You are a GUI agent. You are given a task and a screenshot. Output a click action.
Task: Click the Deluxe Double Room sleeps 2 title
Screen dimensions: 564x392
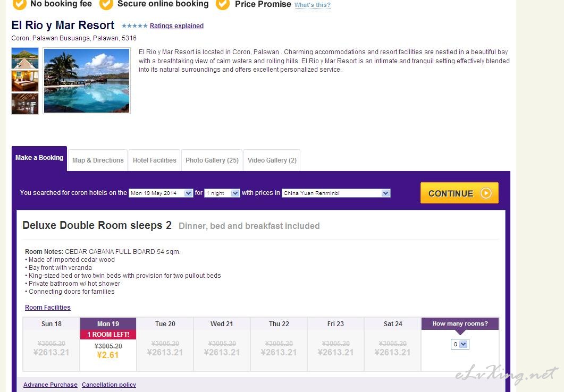pos(97,225)
